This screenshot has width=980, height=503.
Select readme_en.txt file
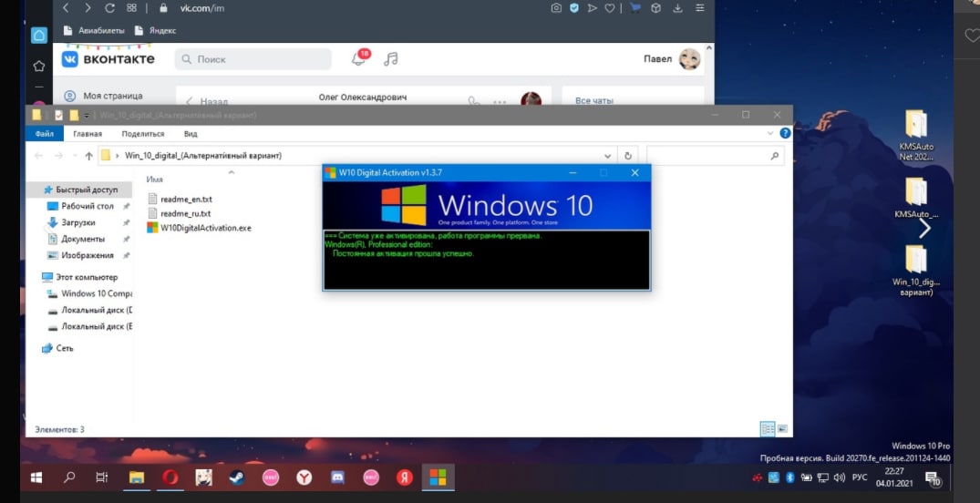point(180,199)
